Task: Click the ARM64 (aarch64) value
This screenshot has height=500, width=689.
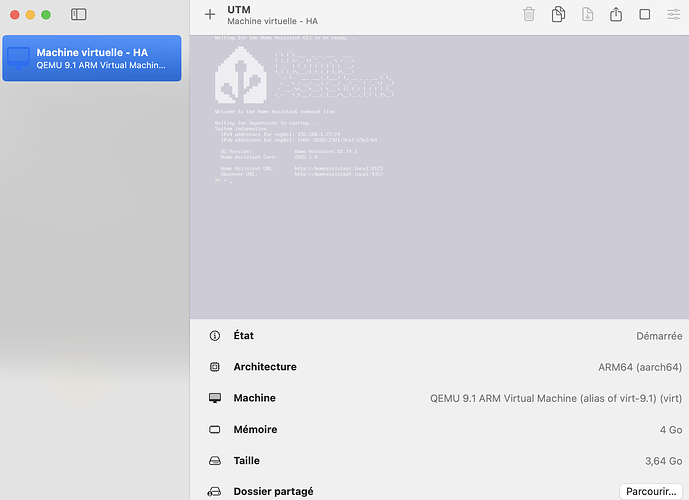Action: tap(640, 367)
